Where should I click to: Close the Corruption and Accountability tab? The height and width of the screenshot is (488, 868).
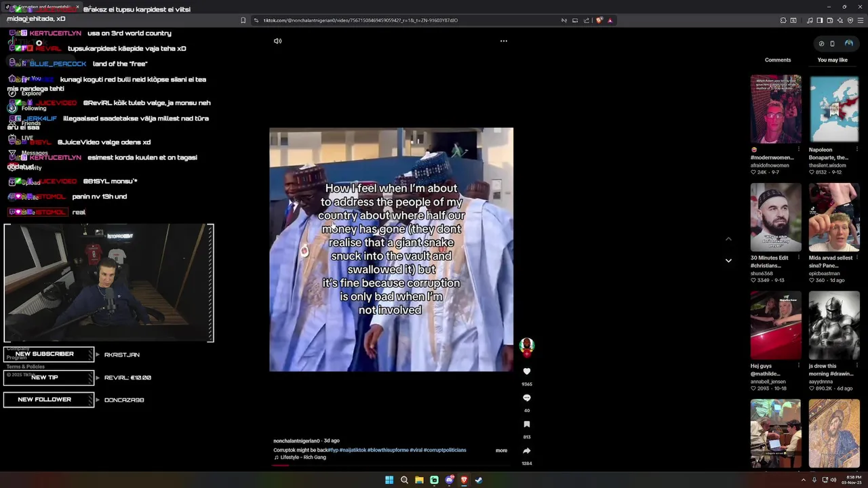coord(77,7)
